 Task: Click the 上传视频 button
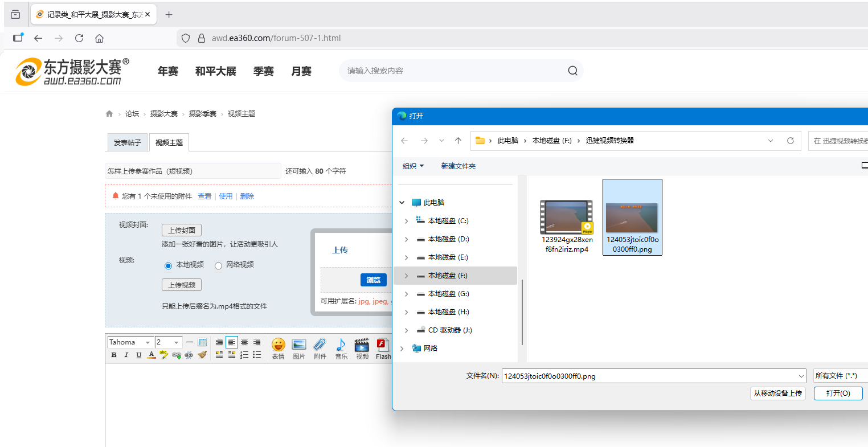[x=182, y=285]
